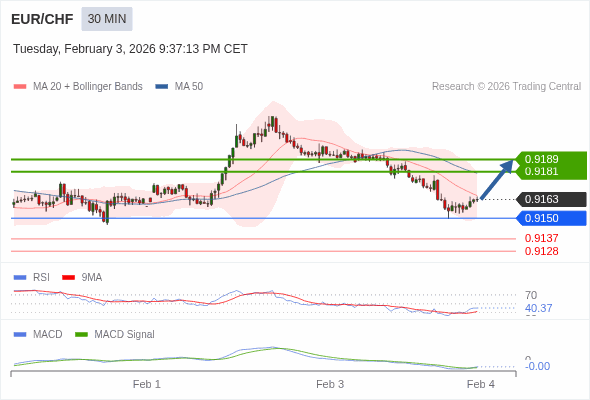Image resolution: width=590 pixels, height=400 pixels.
Task: Click the EUR/CHF pair title
Action: pos(42,19)
